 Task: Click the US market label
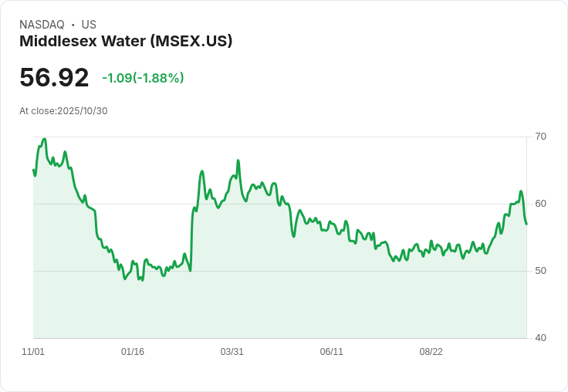[x=89, y=25]
